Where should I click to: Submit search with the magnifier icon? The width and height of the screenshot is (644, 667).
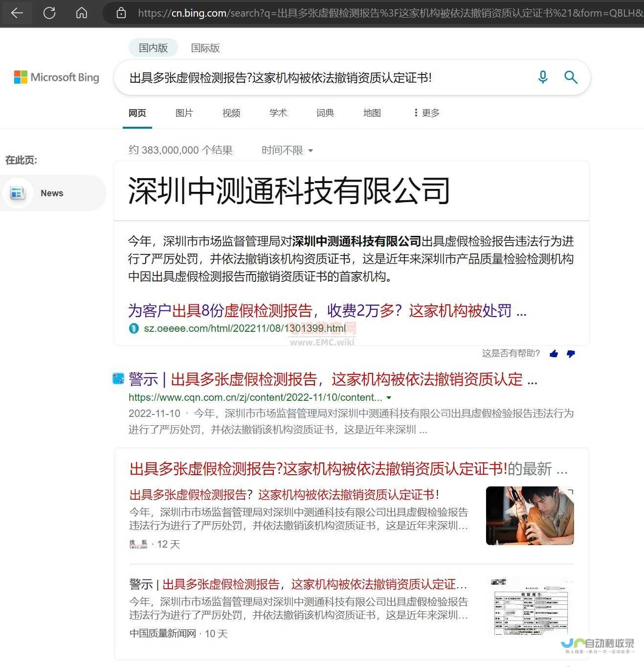pos(571,77)
